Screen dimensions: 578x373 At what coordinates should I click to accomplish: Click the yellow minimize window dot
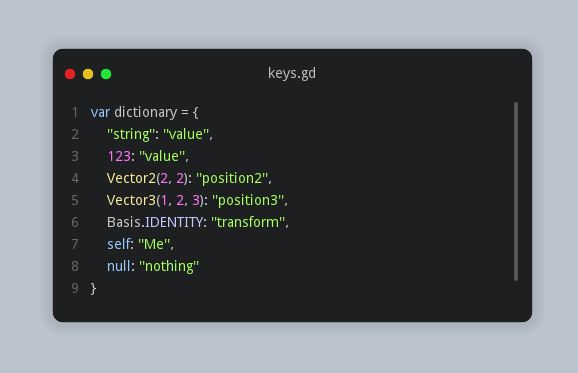pos(88,74)
